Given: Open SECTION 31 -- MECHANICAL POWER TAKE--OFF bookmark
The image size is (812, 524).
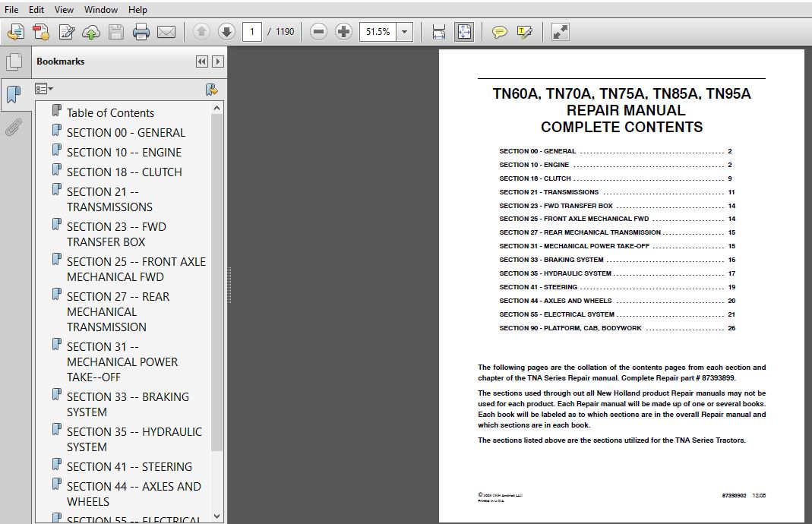Looking at the screenshot, I should (122, 362).
